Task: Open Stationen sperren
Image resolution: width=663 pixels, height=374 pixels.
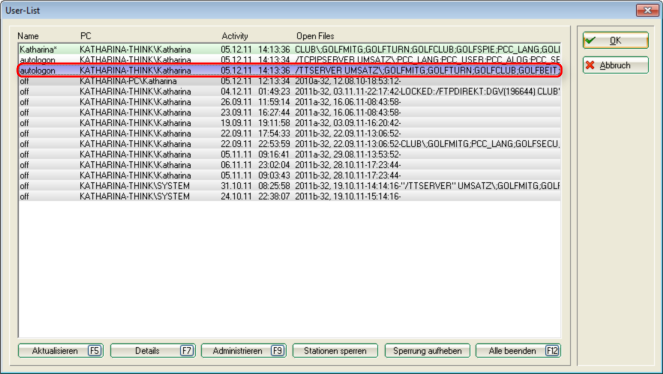Action: coord(335,351)
